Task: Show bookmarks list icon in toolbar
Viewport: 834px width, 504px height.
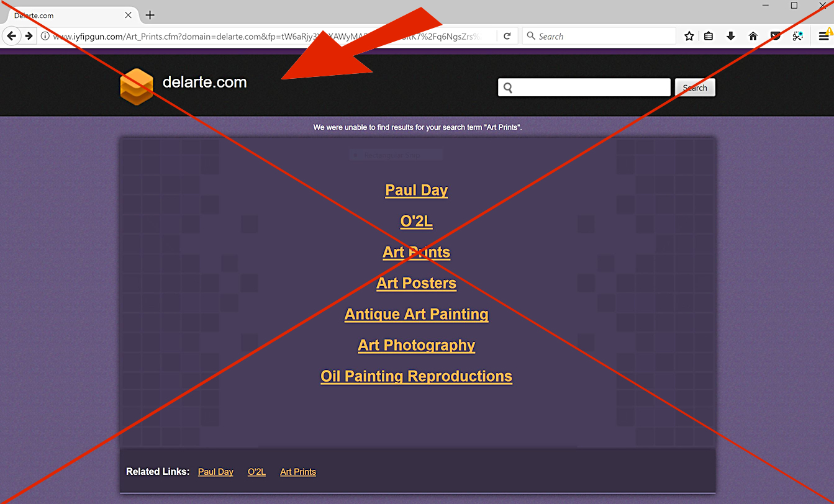Action: [709, 36]
